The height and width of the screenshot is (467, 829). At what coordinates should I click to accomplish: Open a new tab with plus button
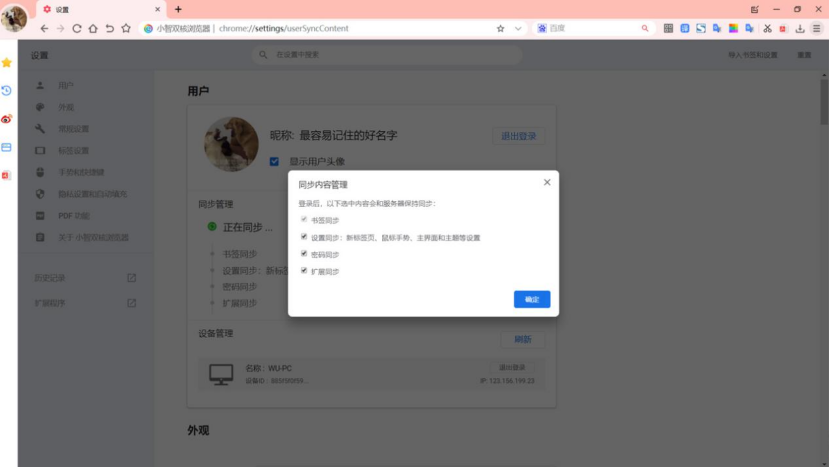[178, 10]
